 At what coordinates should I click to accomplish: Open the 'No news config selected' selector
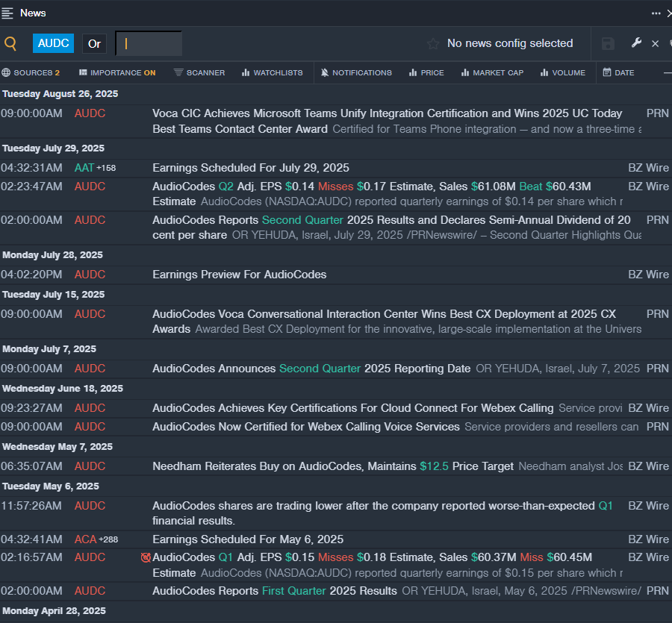(510, 43)
